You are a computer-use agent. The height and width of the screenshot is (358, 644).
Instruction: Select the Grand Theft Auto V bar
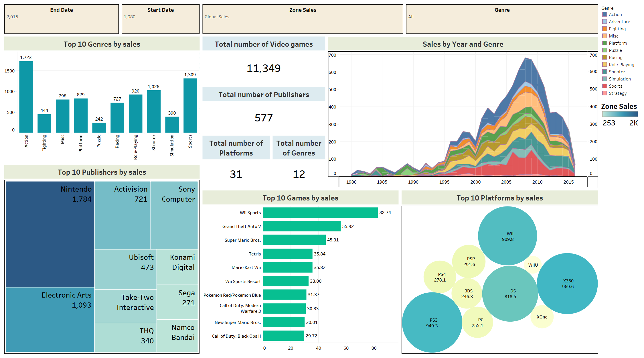(302, 226)
